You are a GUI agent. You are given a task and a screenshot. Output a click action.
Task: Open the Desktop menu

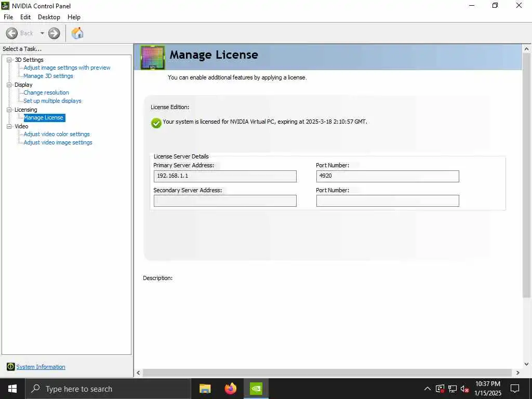tap(49, 17)
